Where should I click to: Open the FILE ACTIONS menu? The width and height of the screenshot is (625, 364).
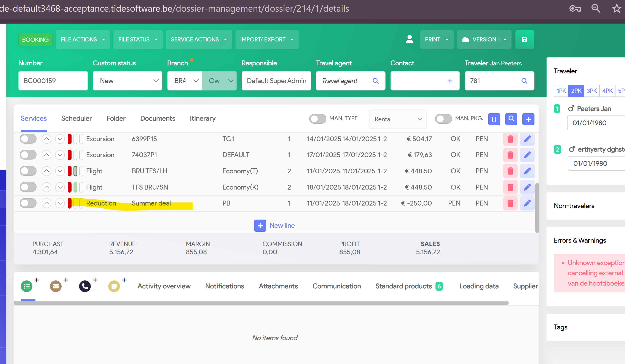tap(83, 40)
